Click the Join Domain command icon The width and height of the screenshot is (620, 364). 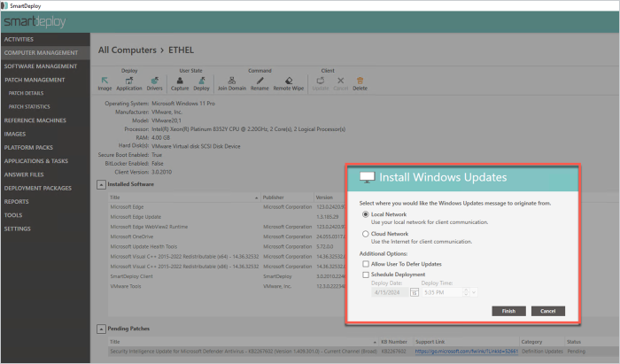[232, 81]
